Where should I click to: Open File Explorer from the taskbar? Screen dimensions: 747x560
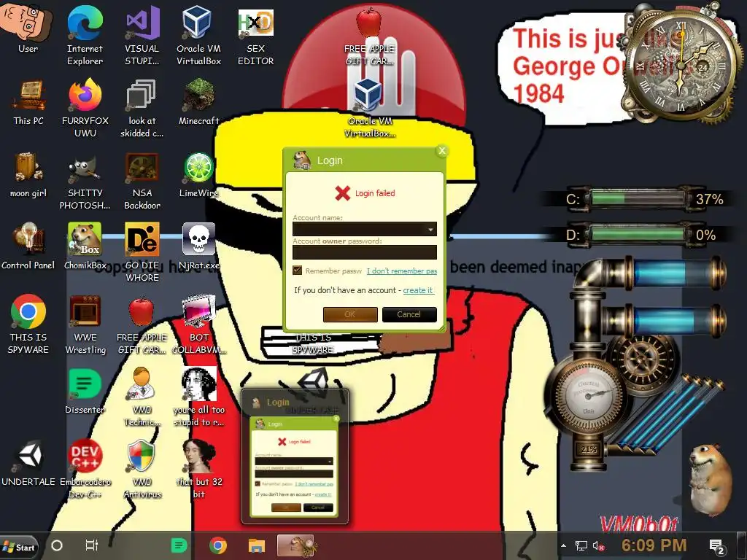point(257,545)
